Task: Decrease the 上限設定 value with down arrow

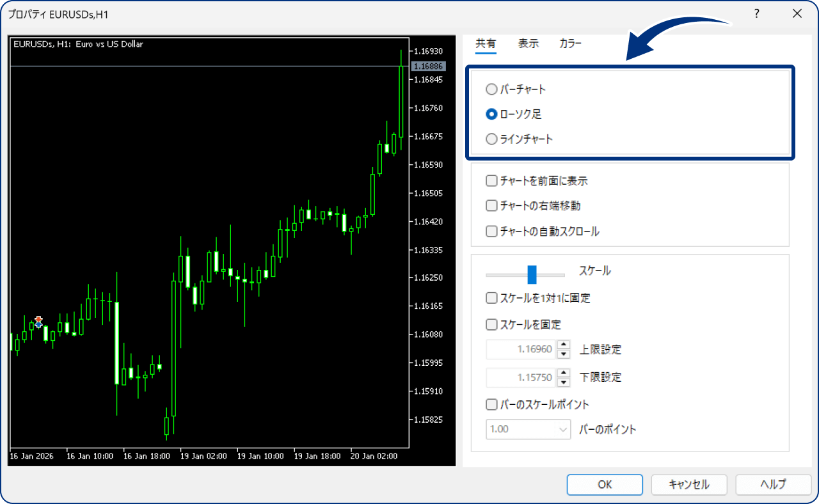Action: point(563,354)
